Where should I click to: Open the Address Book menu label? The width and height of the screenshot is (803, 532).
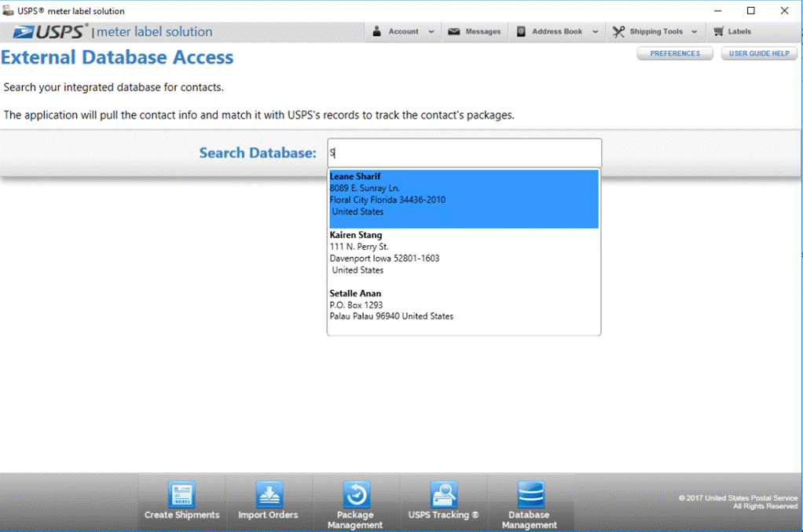pyautogui.click(x=557, y=31)
